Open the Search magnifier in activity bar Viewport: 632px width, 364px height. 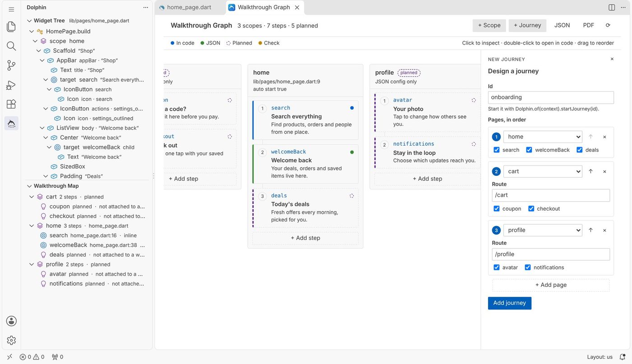(11, 46)
